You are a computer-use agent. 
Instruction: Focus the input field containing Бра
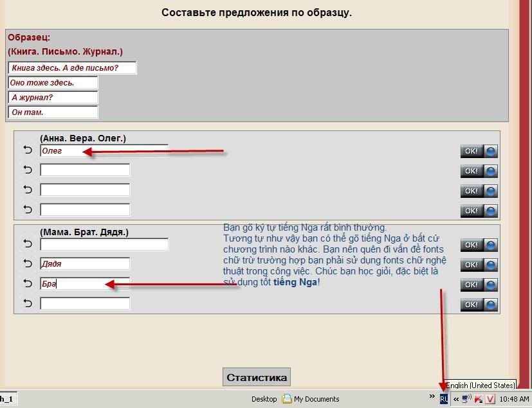pos(84,283)
